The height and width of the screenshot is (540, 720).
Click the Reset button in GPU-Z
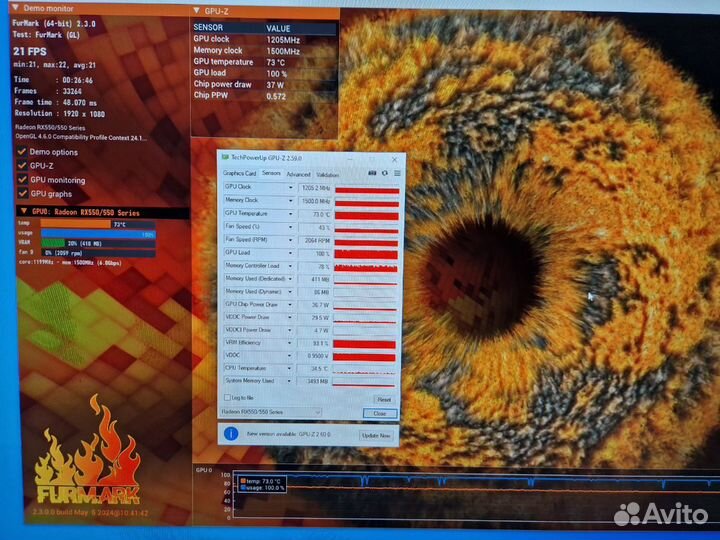tap(384, 399)
